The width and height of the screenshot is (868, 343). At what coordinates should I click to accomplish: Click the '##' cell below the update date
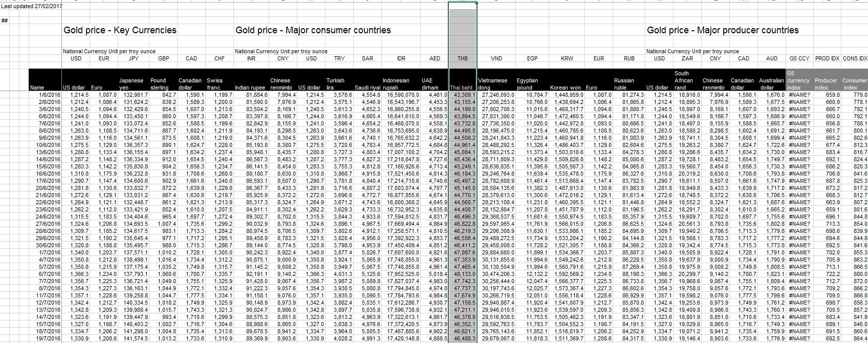[4, 21]
